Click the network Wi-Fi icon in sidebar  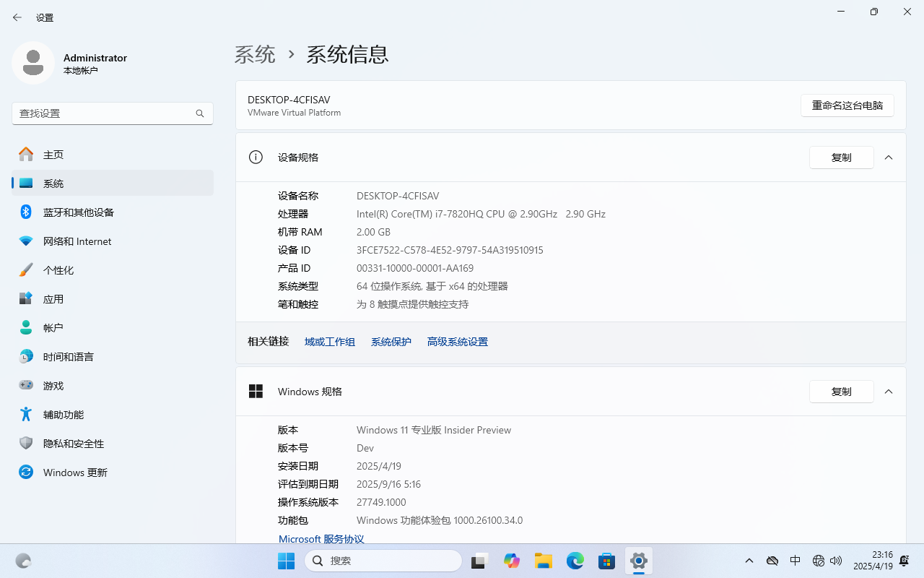coord(26,241)
